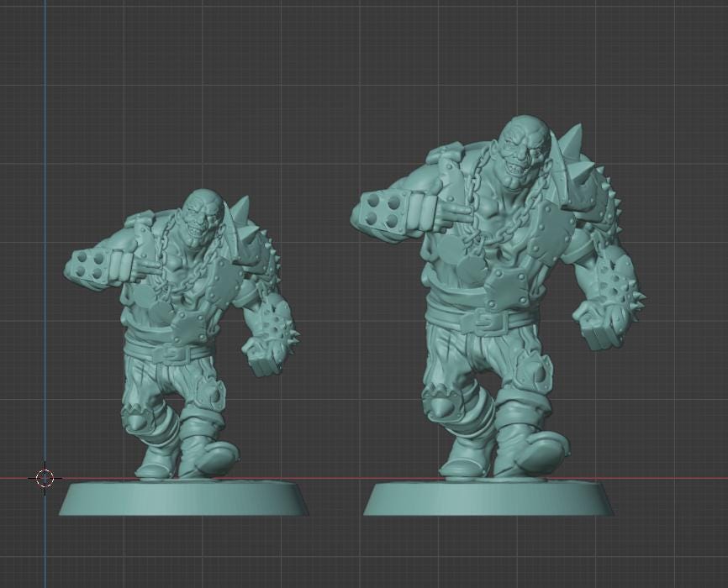This screenshot has height=588, width=728.
Task: Click the blue vertical Z-axis line
Action: coord(45,252)
